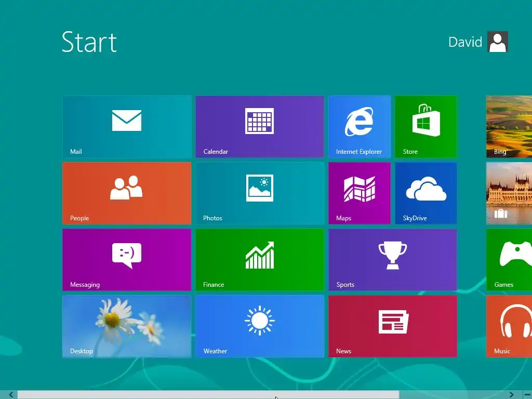Open the Weather tile
The height and width of the screenshot is (399, 532).
click(x=260, y=326)
